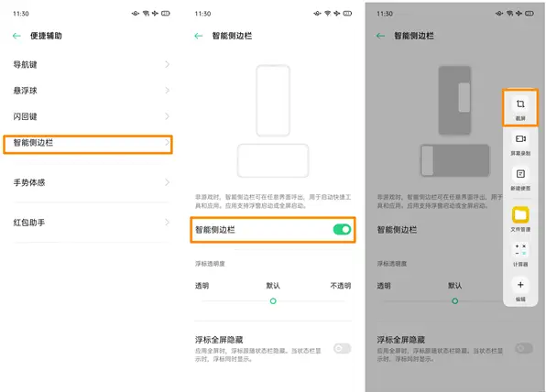Image resolution: width=546 pixels, height=392 pixels.
Task: Open 悬浮球 settings entry
Action: click(92, 91)
